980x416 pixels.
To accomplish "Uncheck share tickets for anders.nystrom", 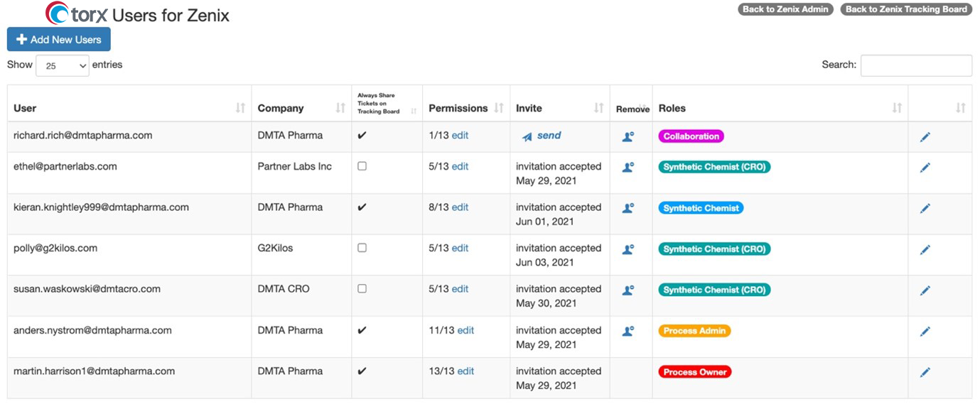I will (x=362, y=330).
